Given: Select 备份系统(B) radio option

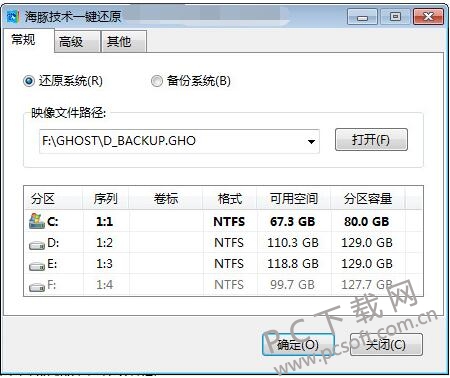Looking at the screenshot, I should tap(157, 81).
